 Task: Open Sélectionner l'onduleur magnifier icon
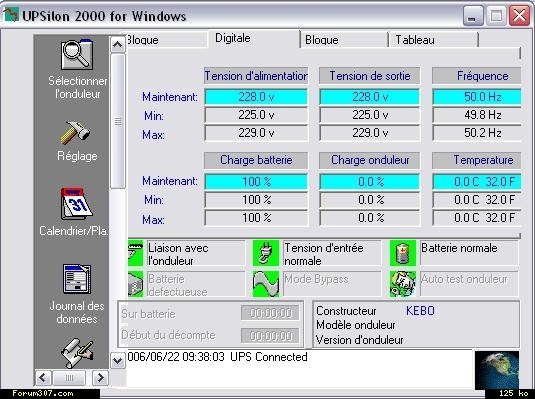pos(77,55)
